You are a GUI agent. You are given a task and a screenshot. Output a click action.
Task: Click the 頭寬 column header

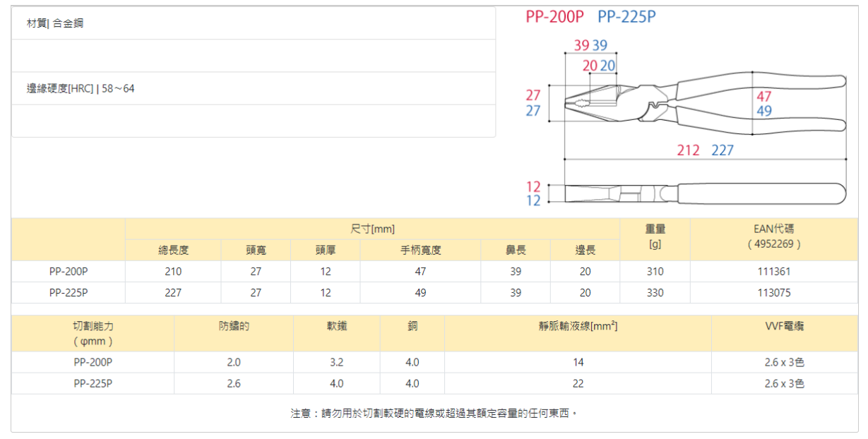[256, 250]
